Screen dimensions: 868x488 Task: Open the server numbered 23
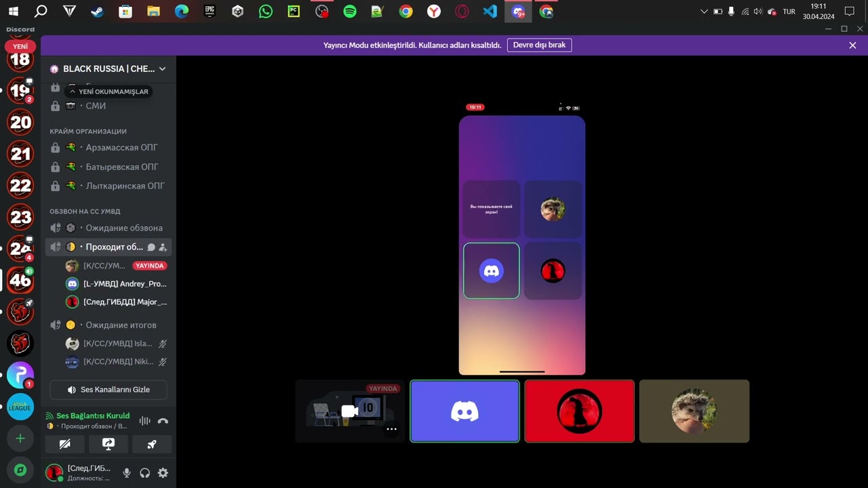[x=20, y=217]
